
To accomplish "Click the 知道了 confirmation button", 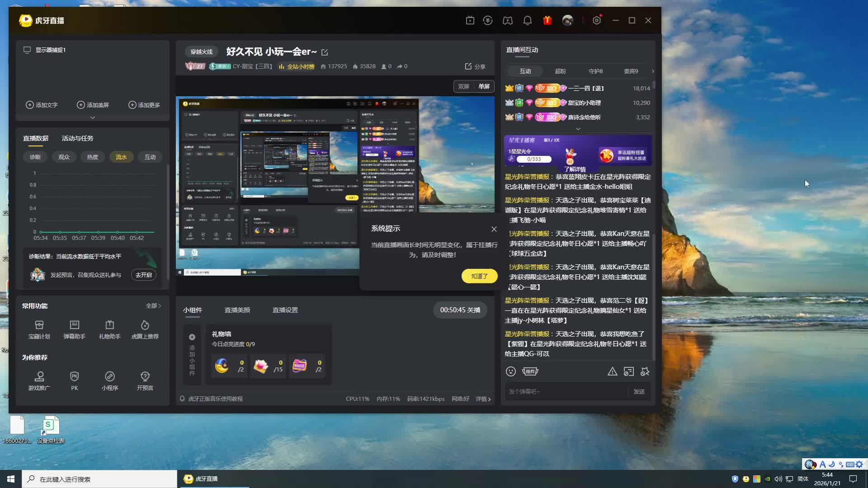I will (x=479, y=276).
